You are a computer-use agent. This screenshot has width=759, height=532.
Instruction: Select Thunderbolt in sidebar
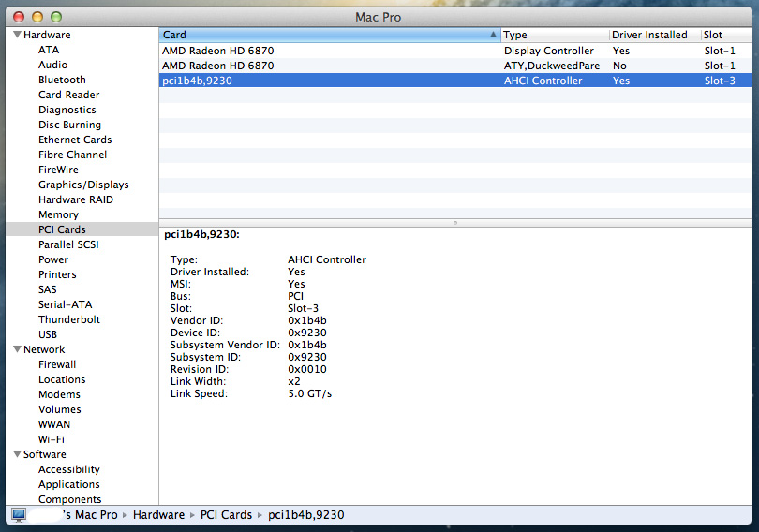(x=69, y=319)
